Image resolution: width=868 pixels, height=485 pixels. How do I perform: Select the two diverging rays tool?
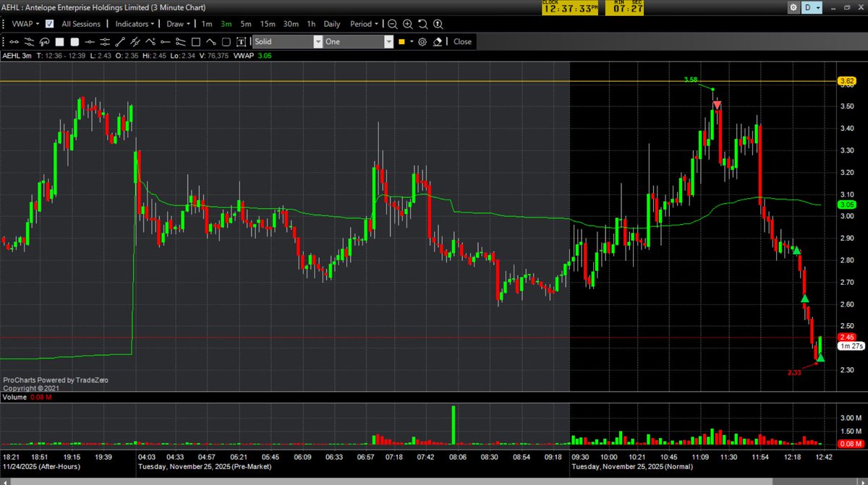[x=180, y=42]
